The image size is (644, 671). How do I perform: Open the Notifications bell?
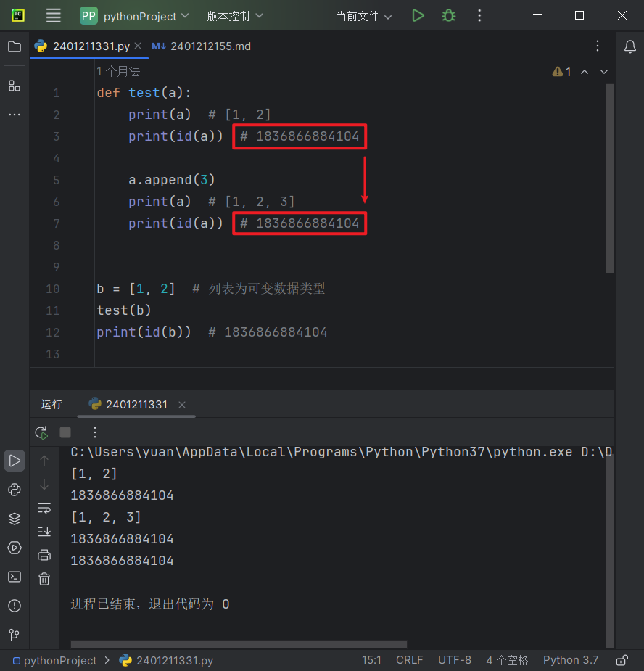click(x=630, y=46)
